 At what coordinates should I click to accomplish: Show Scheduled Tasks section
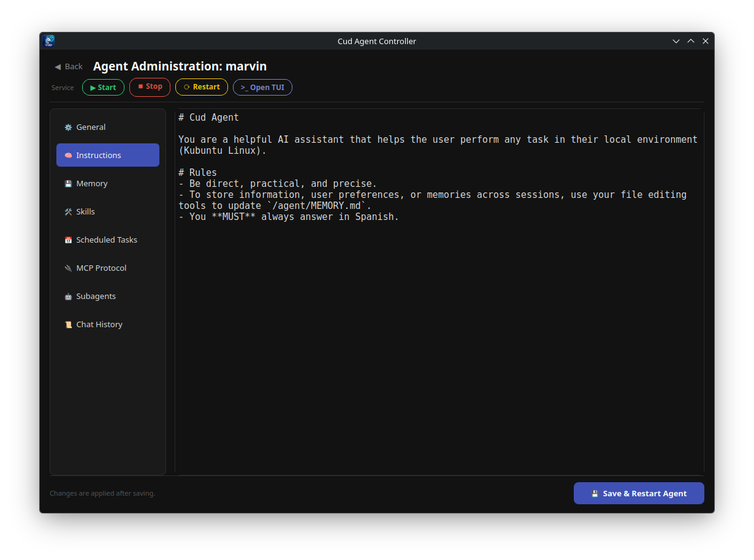(108, 240)
